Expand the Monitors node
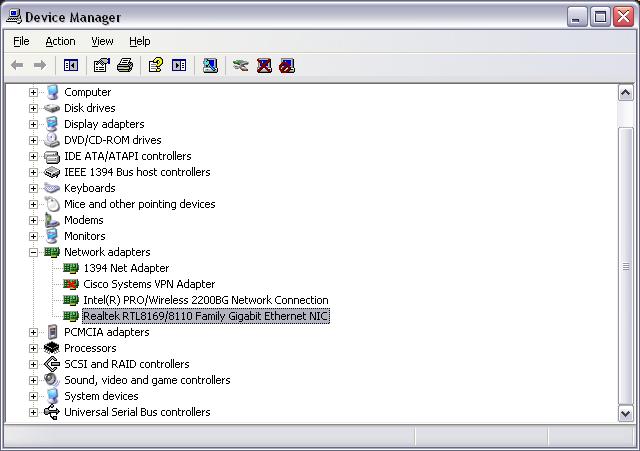The image size is (640, 451). pyautogui.click(x=33, y=236)
